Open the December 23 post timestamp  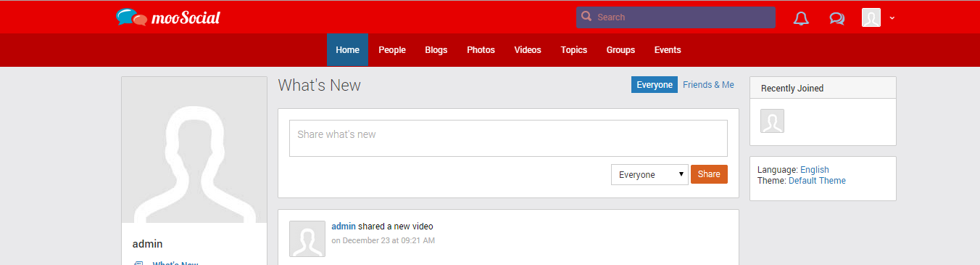point(383,240)
